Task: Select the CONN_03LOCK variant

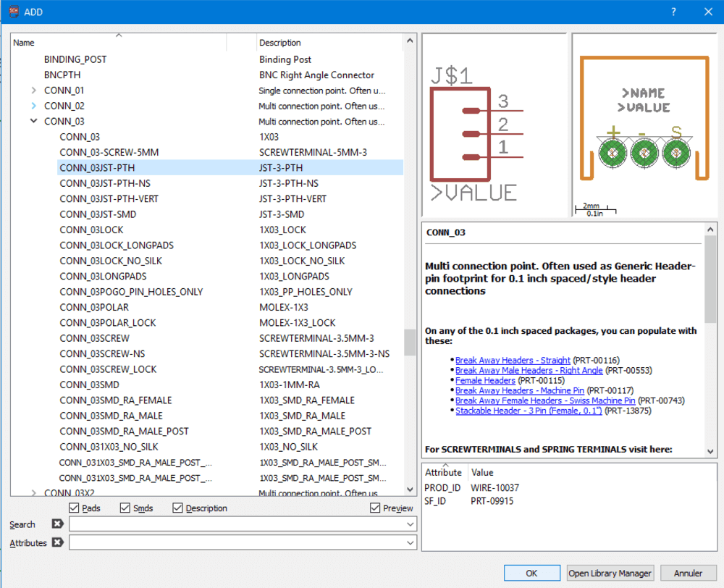Action: 91,230
